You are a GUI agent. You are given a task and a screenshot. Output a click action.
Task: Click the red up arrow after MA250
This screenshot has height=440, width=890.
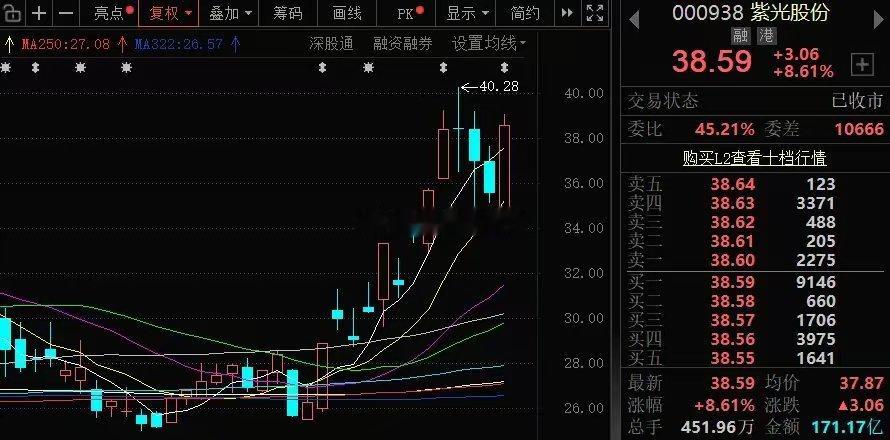[122, 44]
